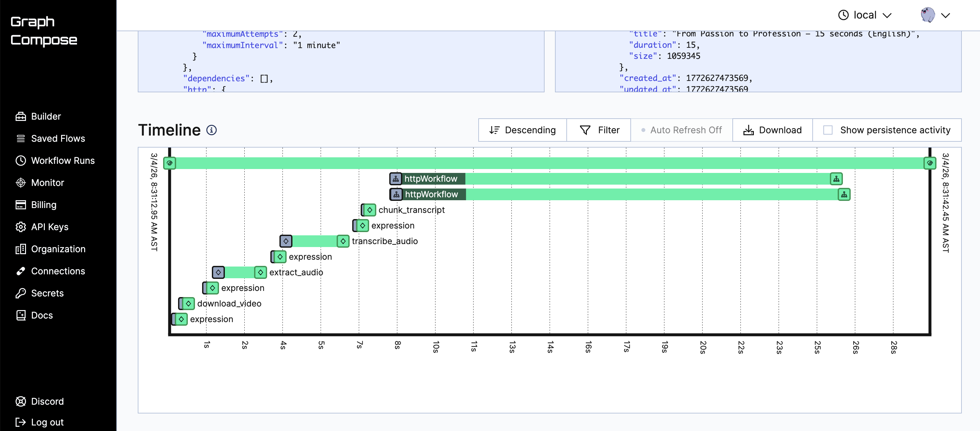Toggle Auto Refresh Off
980x431 pixels.
pyautogui.click(x=681, y=130)
